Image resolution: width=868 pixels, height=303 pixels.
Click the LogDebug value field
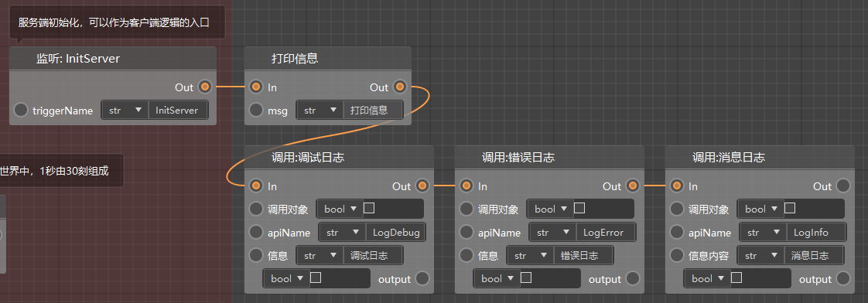point(395,232)
